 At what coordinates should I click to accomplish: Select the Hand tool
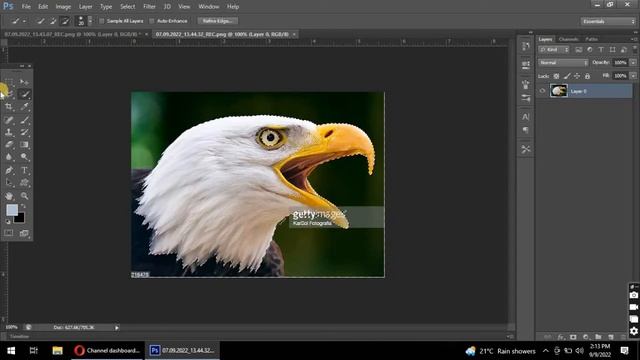click(x=9, y=196)
